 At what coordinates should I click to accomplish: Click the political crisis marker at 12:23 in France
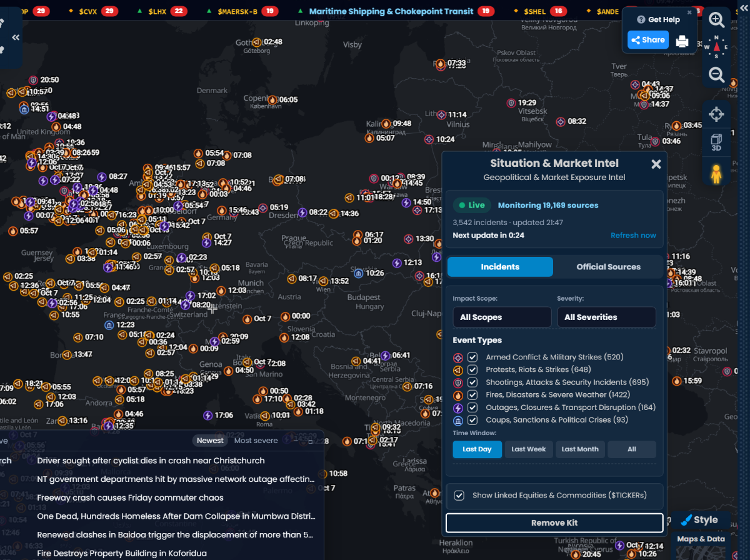[x=109, y=325]
